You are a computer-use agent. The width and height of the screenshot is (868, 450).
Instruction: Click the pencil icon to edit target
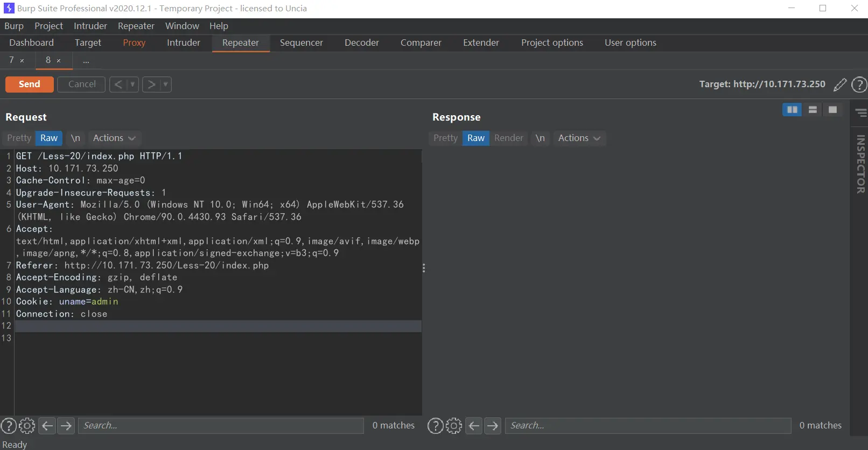(839, 85)
